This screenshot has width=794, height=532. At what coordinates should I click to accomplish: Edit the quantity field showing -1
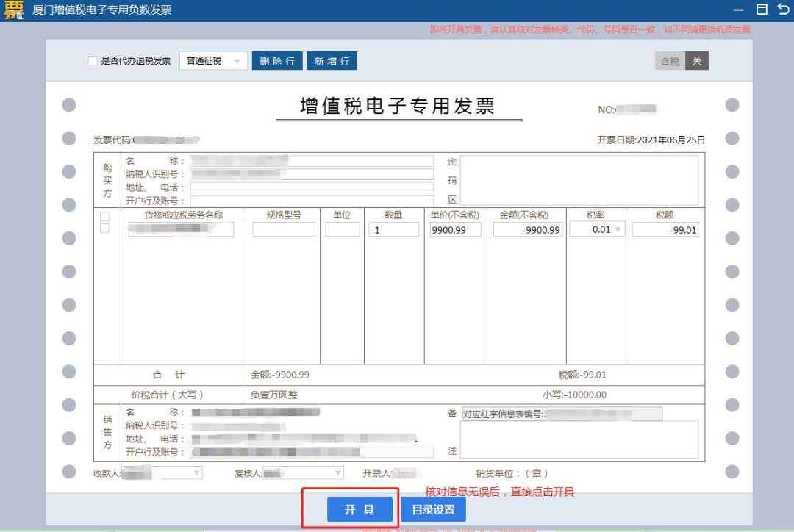[x=394, y=229]
